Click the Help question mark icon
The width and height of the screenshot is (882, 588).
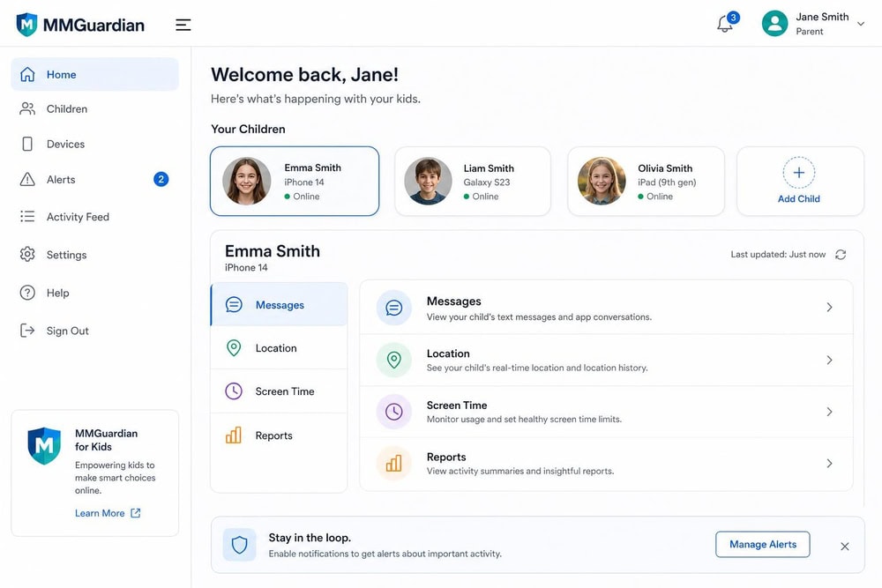coord(27,293)
